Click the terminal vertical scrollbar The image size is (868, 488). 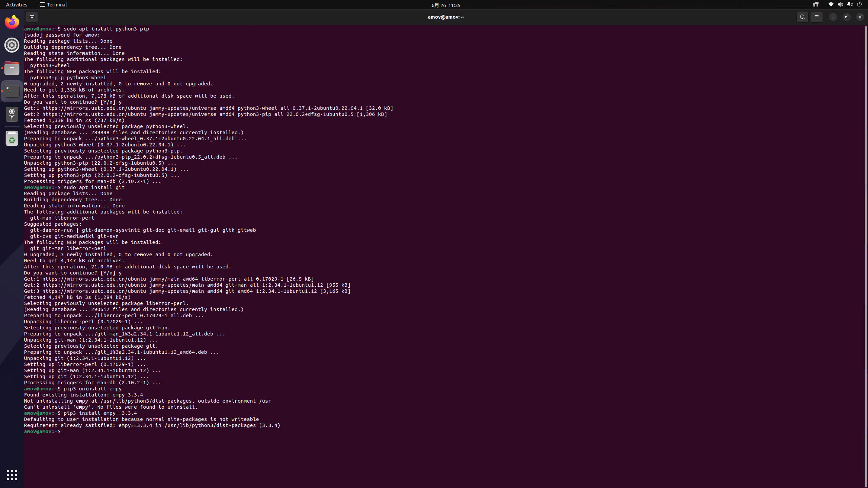point(866,256)
